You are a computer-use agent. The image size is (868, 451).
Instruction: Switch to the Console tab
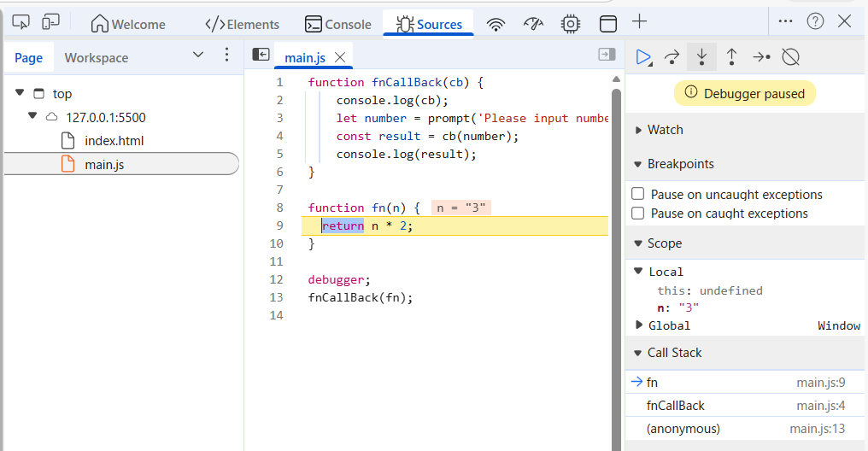338,24
